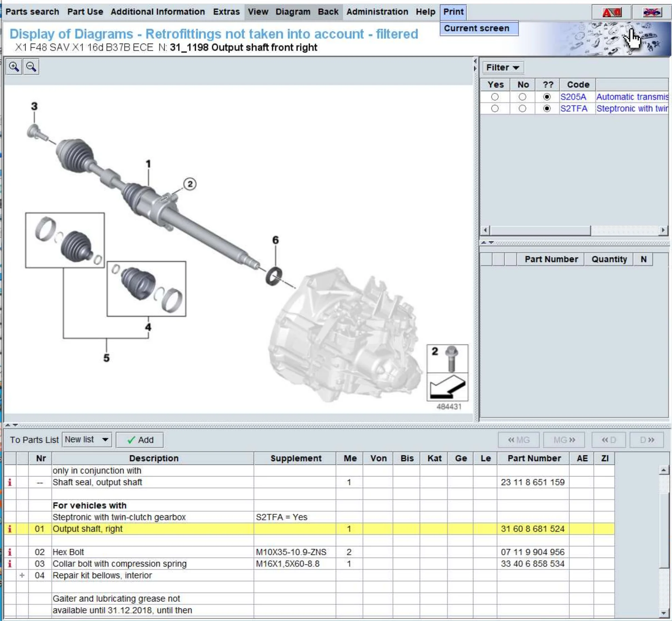Click info icon for Output shaft, right
Screen dimensions: 672x621
pos(10,529)
